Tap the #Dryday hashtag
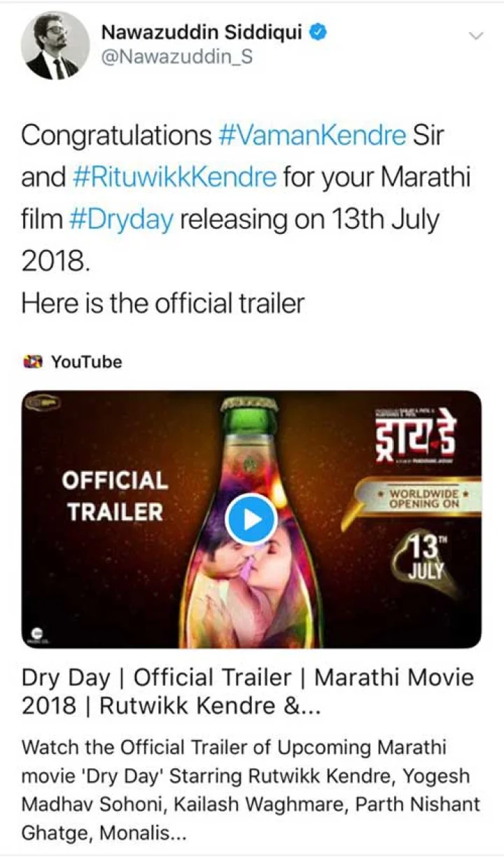The height and width of the screenshot is (857, 504). pos(122,218)
